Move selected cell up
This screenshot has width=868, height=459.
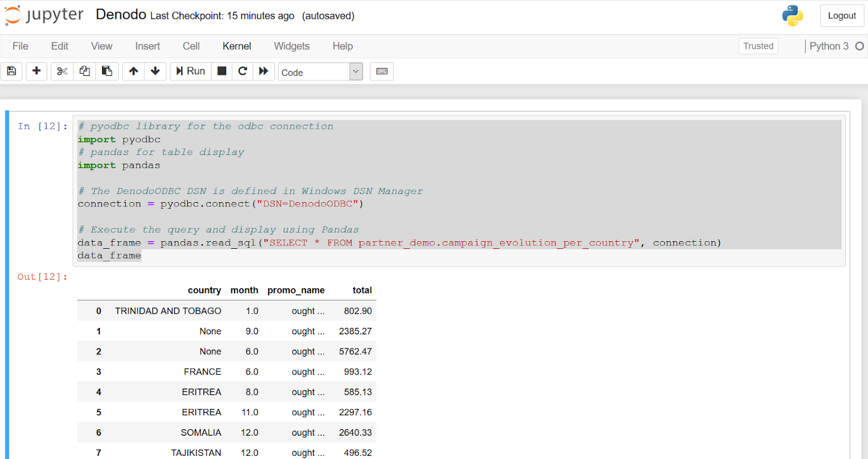(x=133, y=71)
